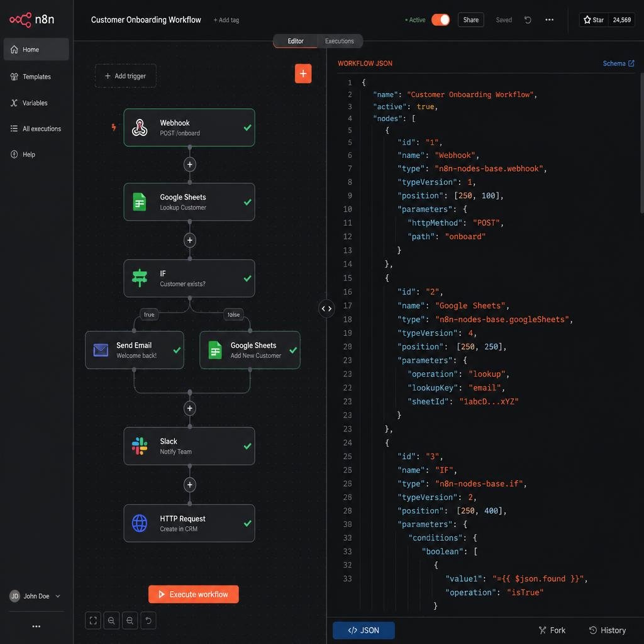Viewport: 644px width, 644px height.
Task: Click the Share button
Action: point(470,19)
